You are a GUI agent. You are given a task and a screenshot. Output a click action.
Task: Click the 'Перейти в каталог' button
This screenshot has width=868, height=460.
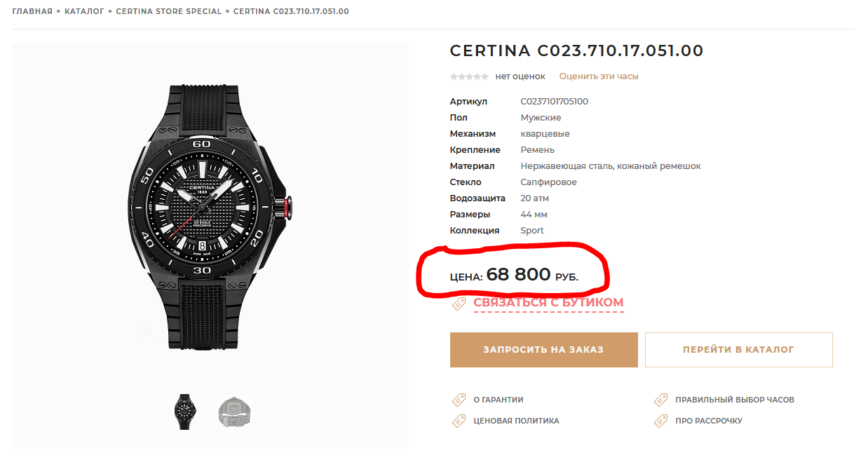738,350
